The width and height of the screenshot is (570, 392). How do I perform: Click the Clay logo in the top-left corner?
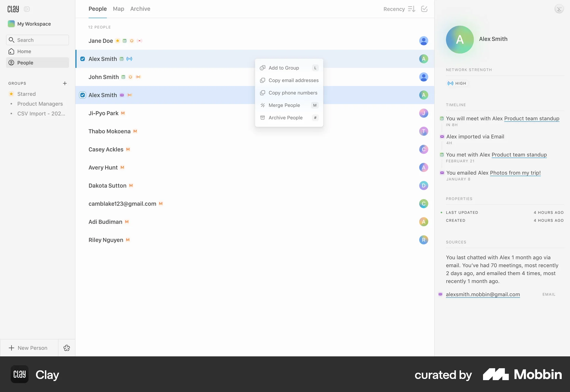[13, 9]
